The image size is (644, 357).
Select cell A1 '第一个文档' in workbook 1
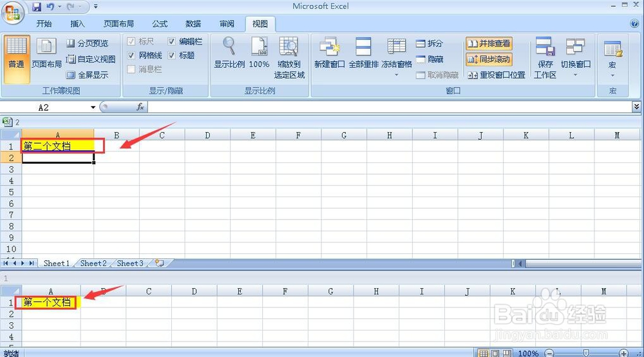click(51, 302)
